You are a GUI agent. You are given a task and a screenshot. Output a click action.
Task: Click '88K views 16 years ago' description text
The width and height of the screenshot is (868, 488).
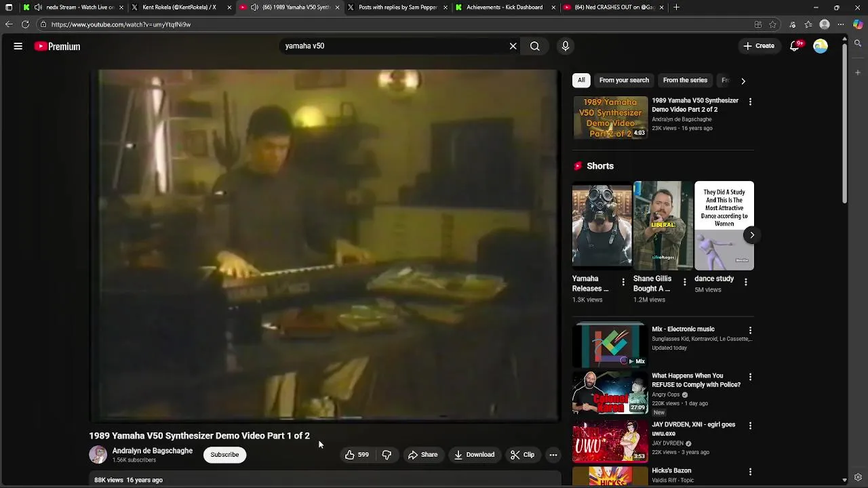coord(128,480)
